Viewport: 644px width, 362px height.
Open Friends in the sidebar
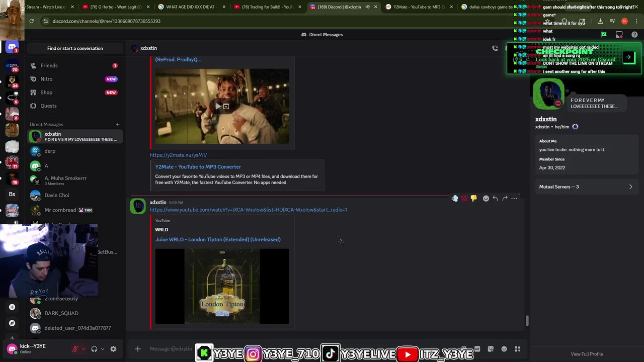(75, 65)
